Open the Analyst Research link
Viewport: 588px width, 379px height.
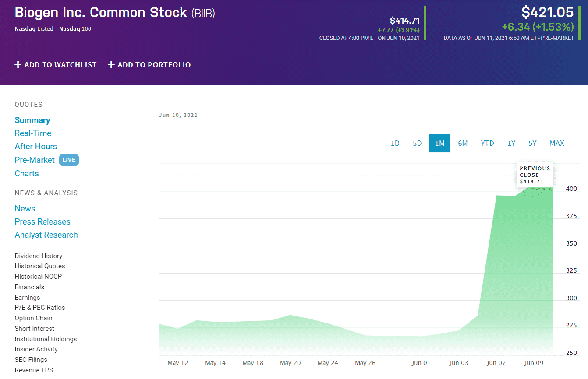(46, 235)
